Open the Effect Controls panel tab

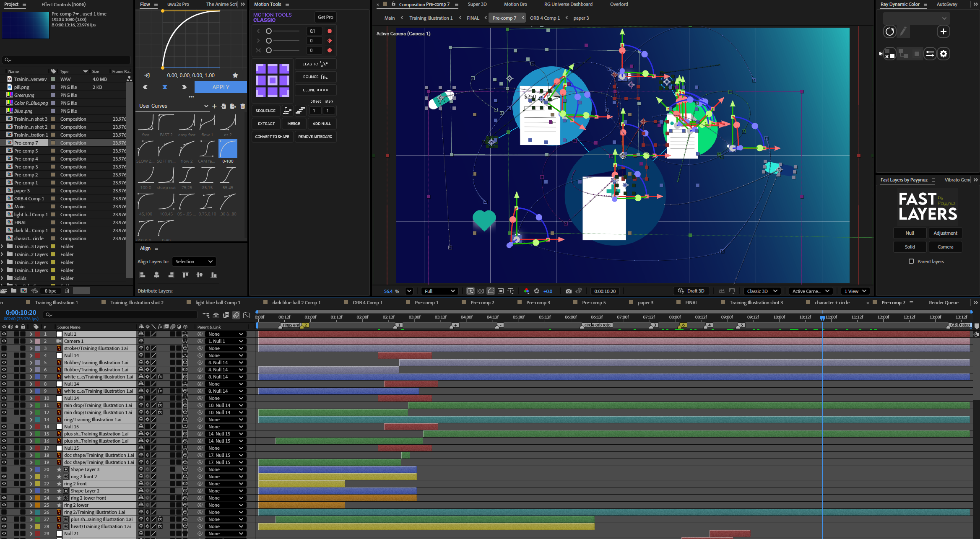coord(64,4)
